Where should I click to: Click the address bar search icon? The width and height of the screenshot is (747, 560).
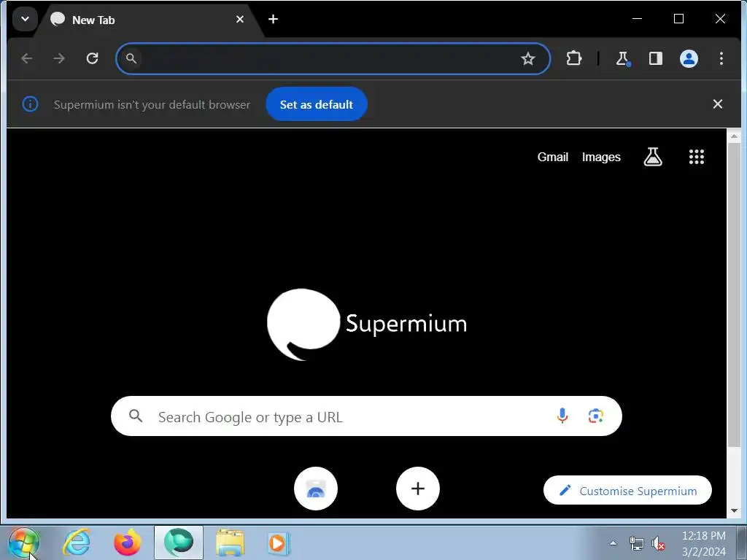[x=131, y=58]
